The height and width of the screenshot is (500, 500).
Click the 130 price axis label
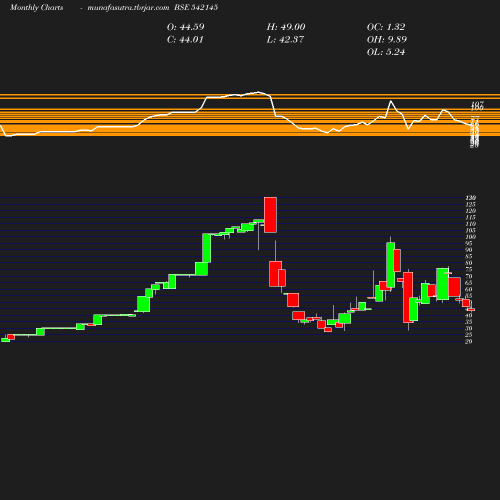tap(471, 198)
